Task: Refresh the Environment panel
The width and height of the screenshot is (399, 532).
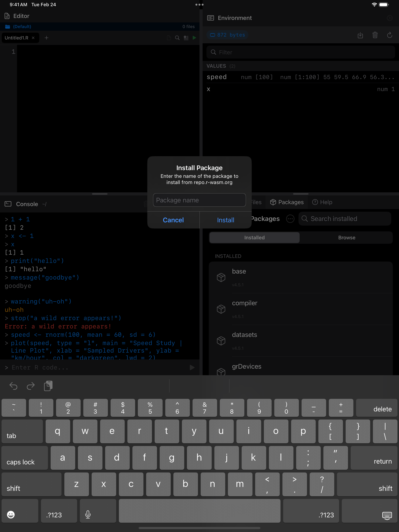Action: coord(390,35)
